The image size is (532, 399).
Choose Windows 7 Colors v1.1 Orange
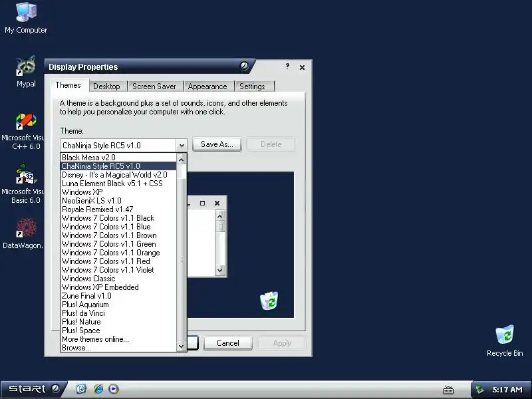(x=118, y=253)
